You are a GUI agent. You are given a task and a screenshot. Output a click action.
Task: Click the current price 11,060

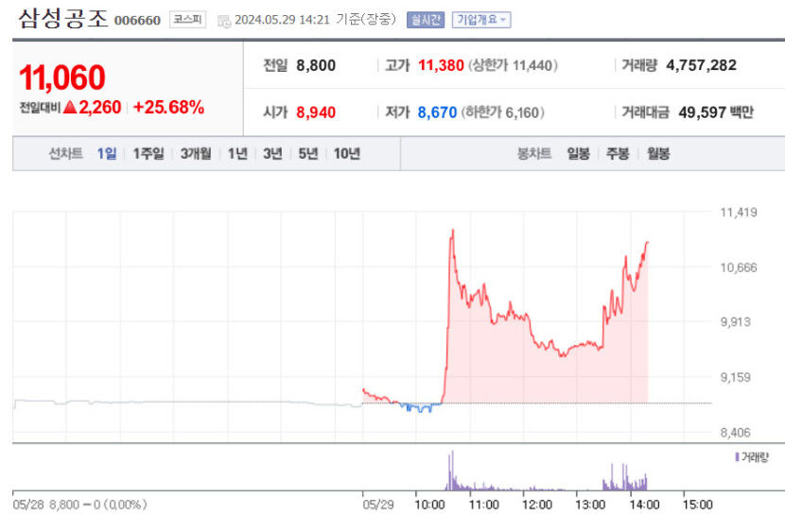(62, 78)
